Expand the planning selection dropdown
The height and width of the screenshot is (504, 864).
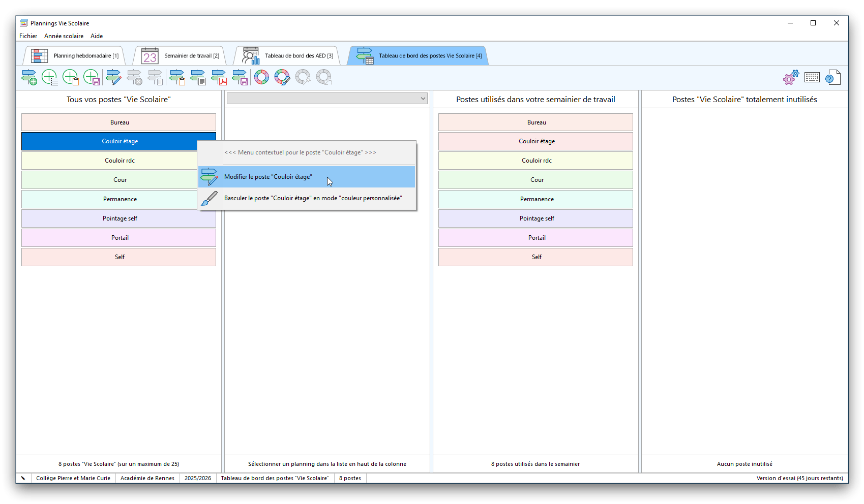click(x=423, y=99)
